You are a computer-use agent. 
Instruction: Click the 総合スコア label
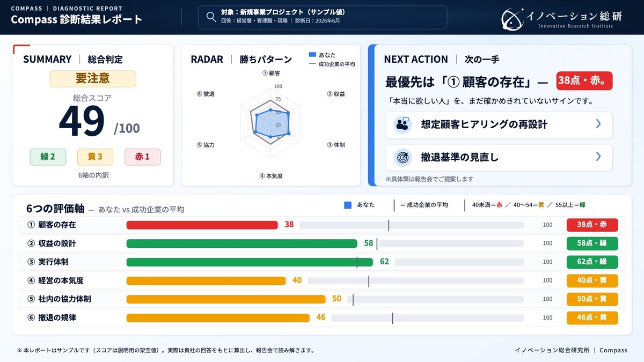click(92, 98)
